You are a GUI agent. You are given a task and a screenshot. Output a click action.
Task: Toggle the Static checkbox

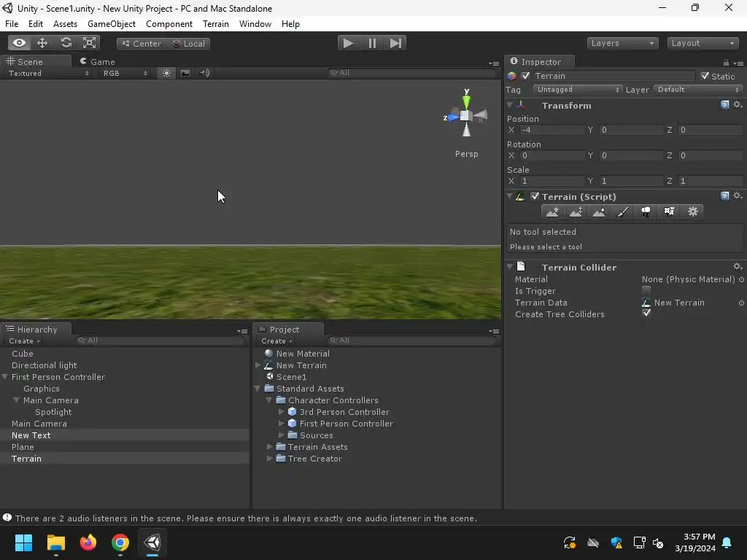pyautogui.click(x=705, y=76)
